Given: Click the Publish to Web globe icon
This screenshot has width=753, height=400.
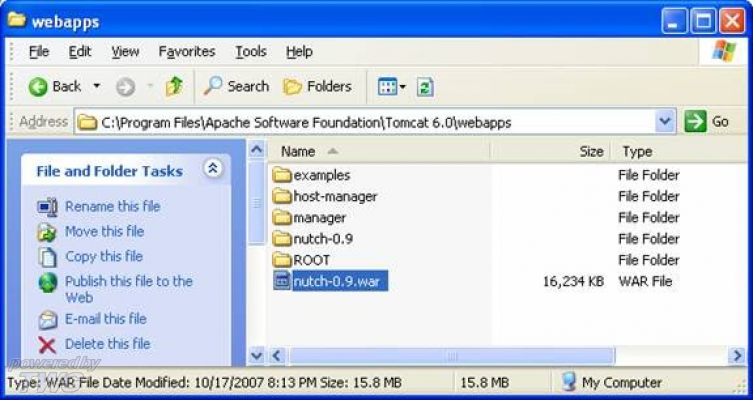Looking at the screenshot, I should [48, 283].
